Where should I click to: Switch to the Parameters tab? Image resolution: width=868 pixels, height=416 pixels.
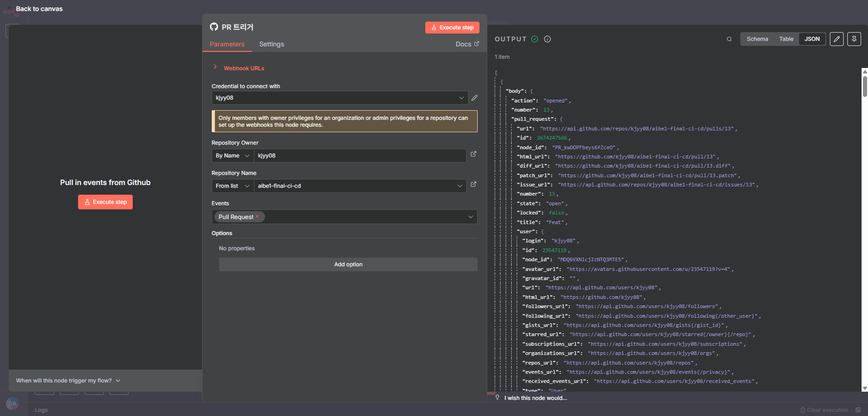(227, 44)
